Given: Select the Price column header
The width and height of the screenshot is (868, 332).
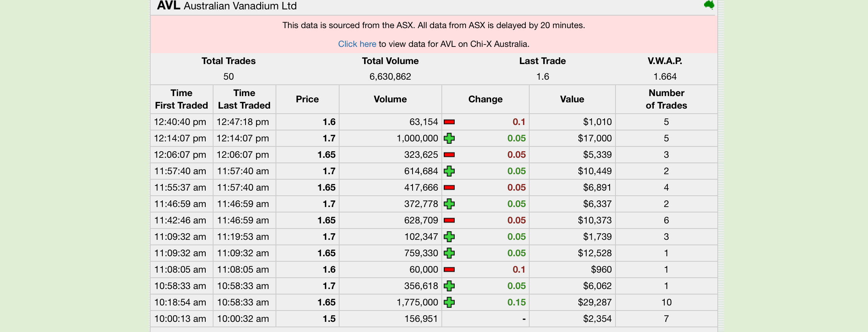Looking at the screenshot, I should 308,99.
